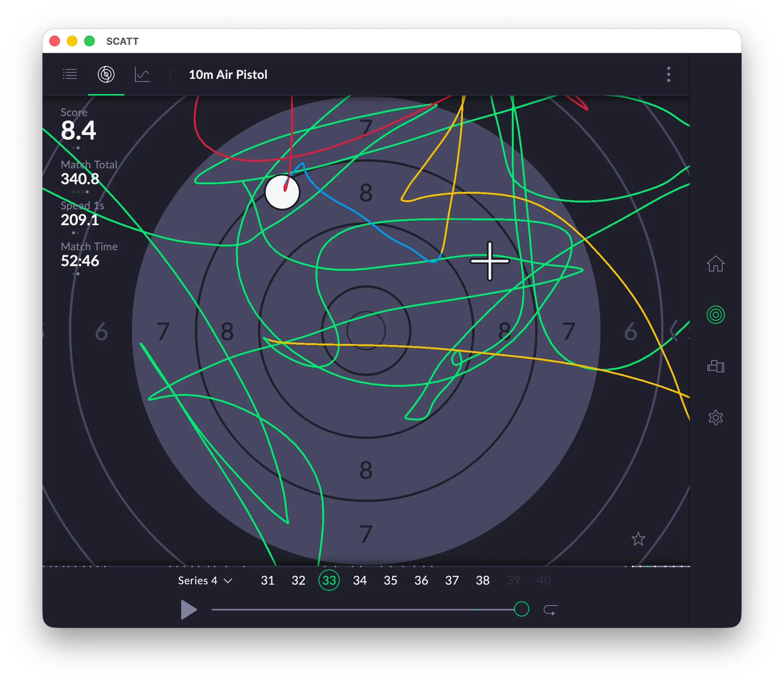Select shot 33 in the series
Viewport: 784px width, 684px height.
[329, 580]
